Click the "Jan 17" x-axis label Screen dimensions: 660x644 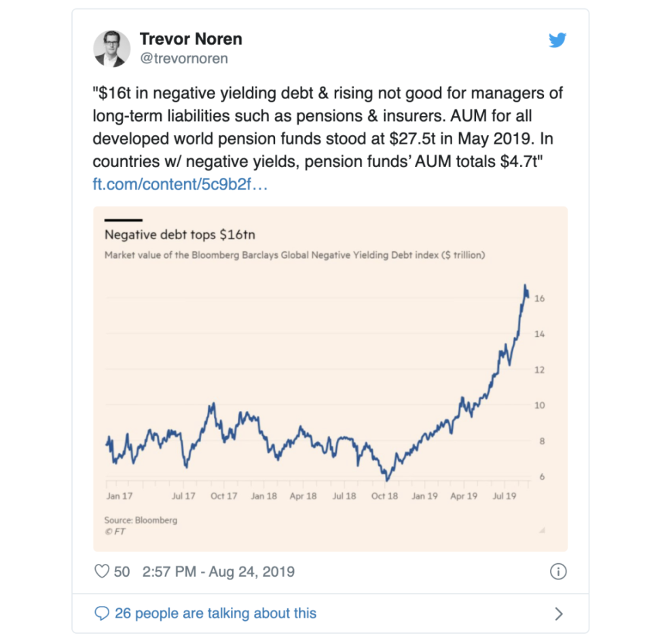[120, 496]
